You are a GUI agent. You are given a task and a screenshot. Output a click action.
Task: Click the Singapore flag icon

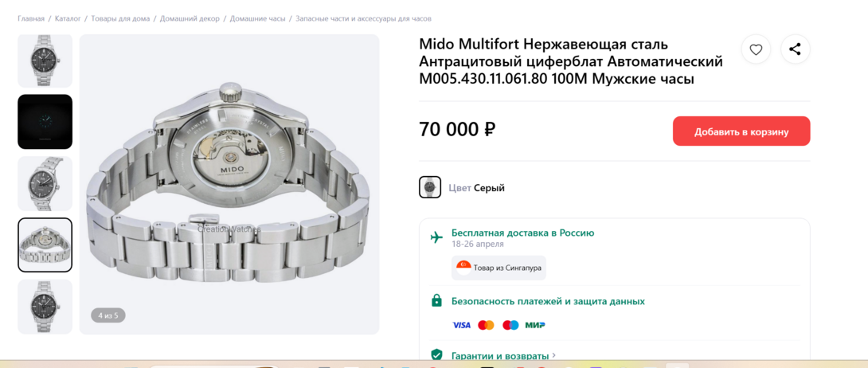(463, 268)
